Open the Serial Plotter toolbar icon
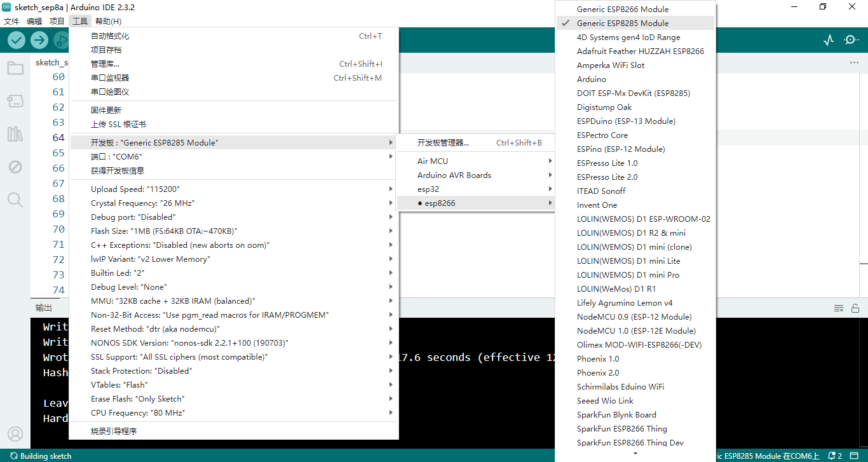868x462 pixels. click(x=828, y=40)
